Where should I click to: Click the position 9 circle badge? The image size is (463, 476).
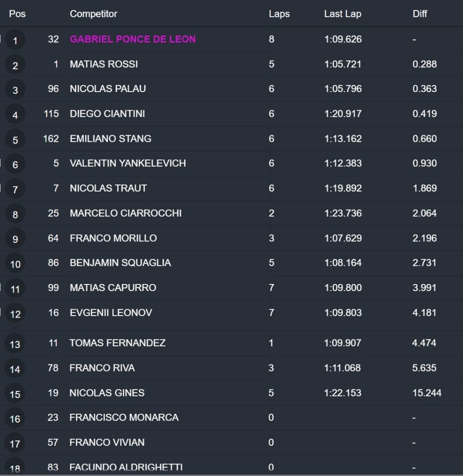point(15,239)
